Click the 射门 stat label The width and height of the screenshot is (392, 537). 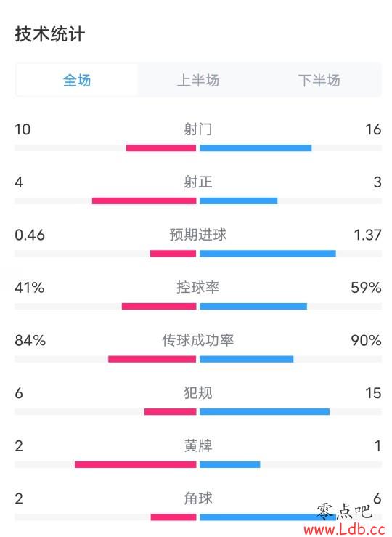point(198,129)
